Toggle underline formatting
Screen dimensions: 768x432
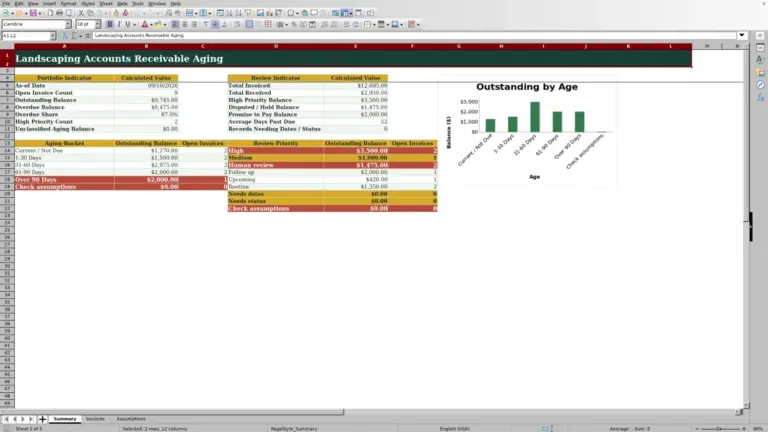tap(127, 24)
